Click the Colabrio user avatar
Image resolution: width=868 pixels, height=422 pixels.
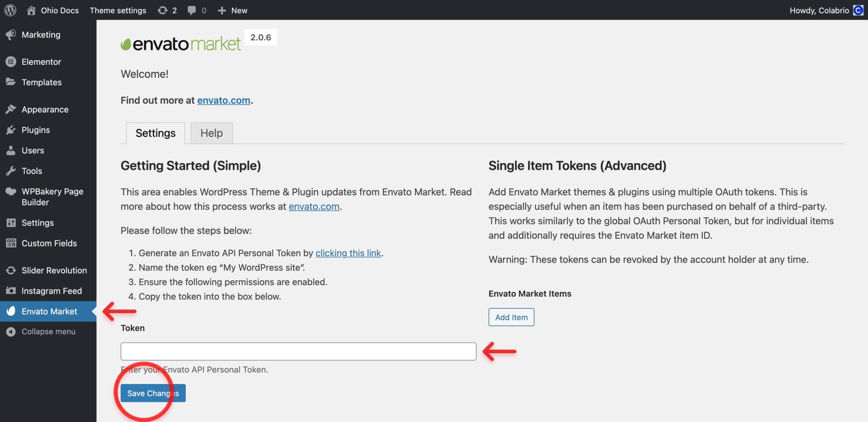tap(858, 10)
